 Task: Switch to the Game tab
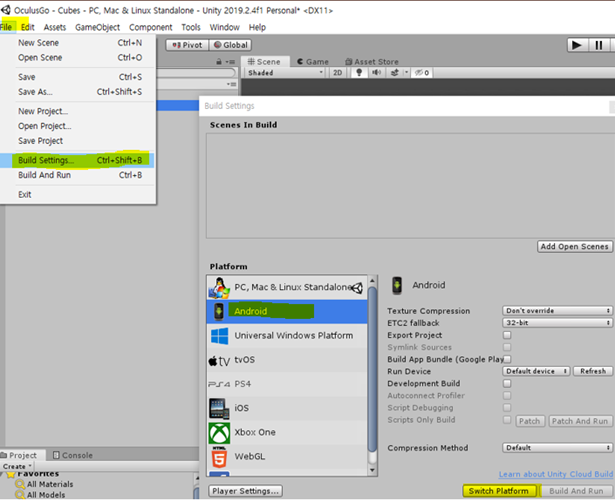(313, 62)
